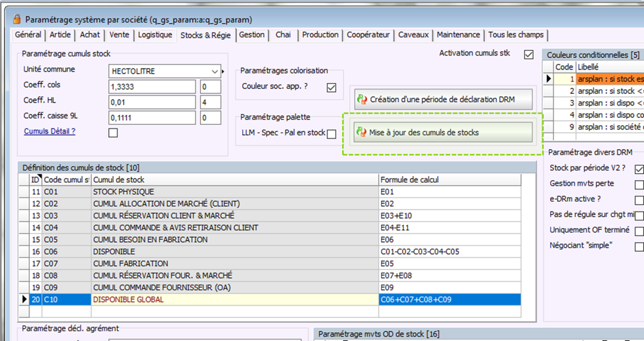This screenshot has height=341, width=644.
Task: Switch to the Logistique tab
Action: click(155, 35)
